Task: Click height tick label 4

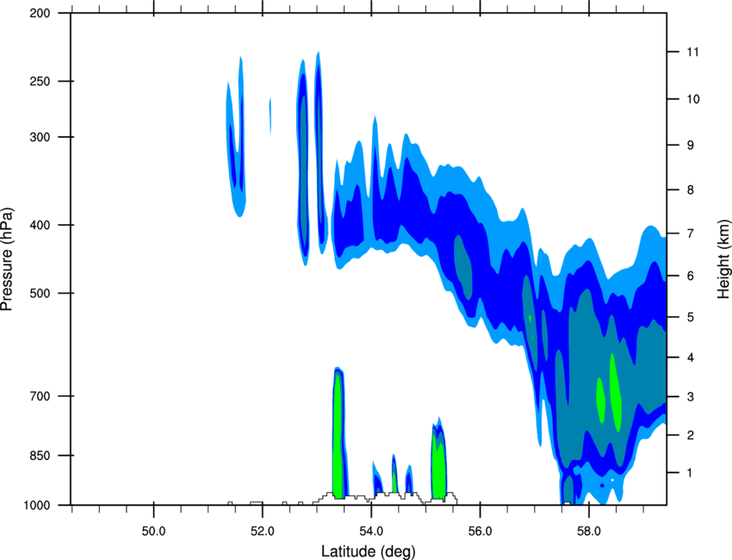Action: pyautogui.click(x=691, y=358)
